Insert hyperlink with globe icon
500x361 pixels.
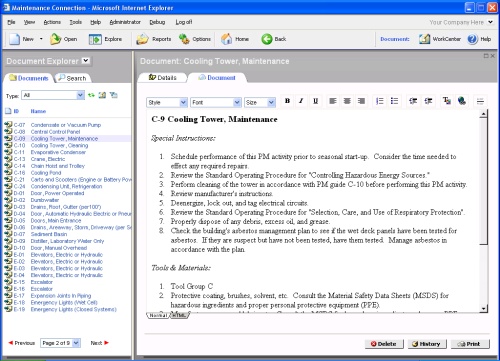pyautogui.click(x=462, y=101)
